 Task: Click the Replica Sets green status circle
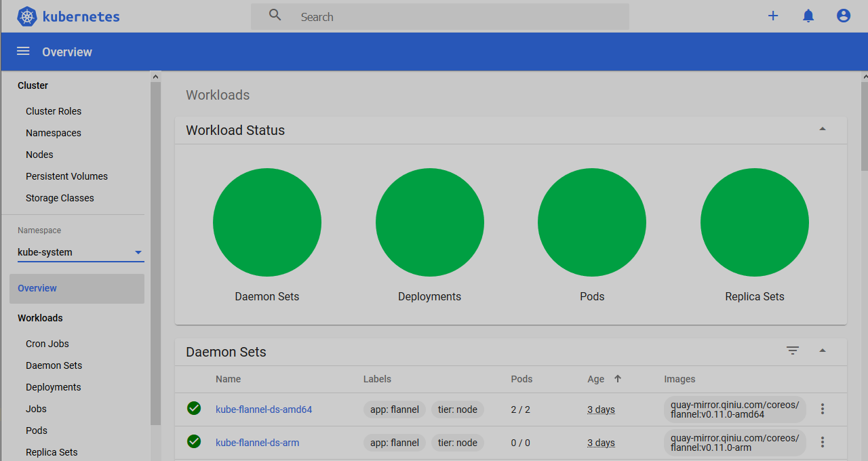tap(755, 222)
